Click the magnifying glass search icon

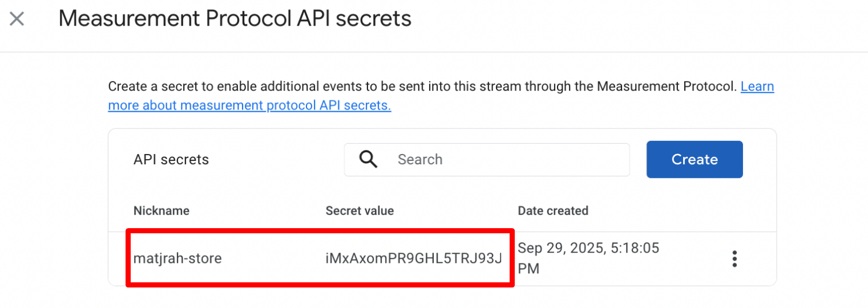pyautogui.click(x=369, y=159)
